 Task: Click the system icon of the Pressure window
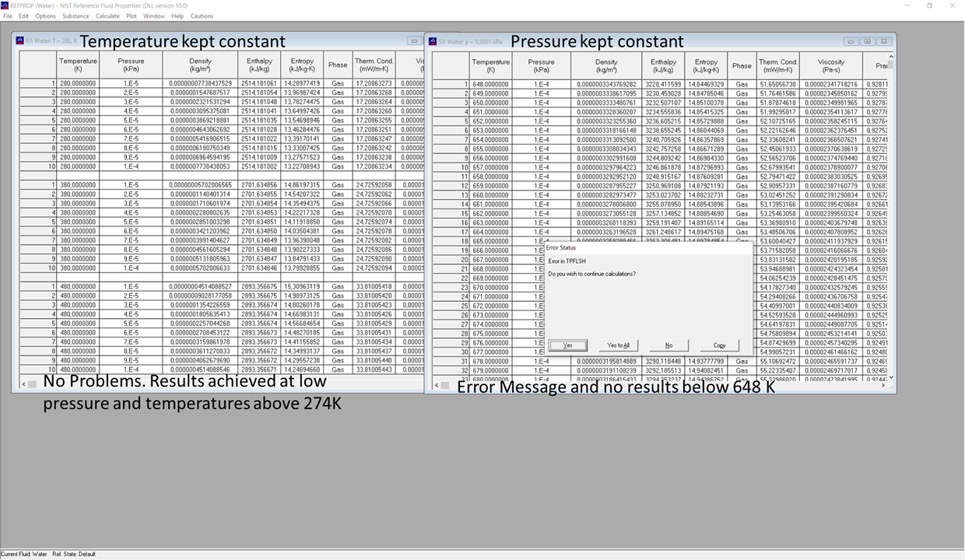pos(432,40)
